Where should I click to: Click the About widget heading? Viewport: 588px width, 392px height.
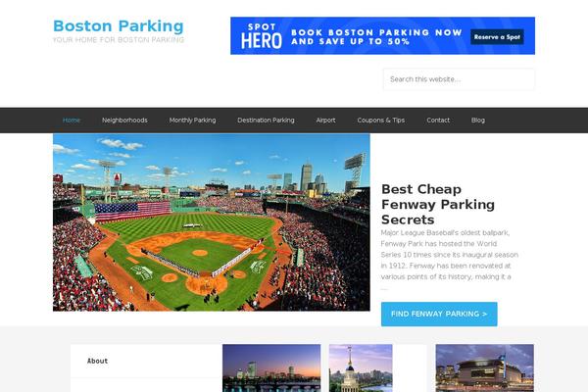pos(97,361)
